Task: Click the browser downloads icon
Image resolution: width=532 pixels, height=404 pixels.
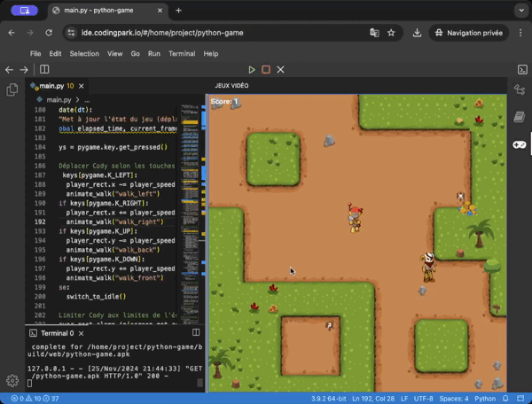Action: coord(417,33)
